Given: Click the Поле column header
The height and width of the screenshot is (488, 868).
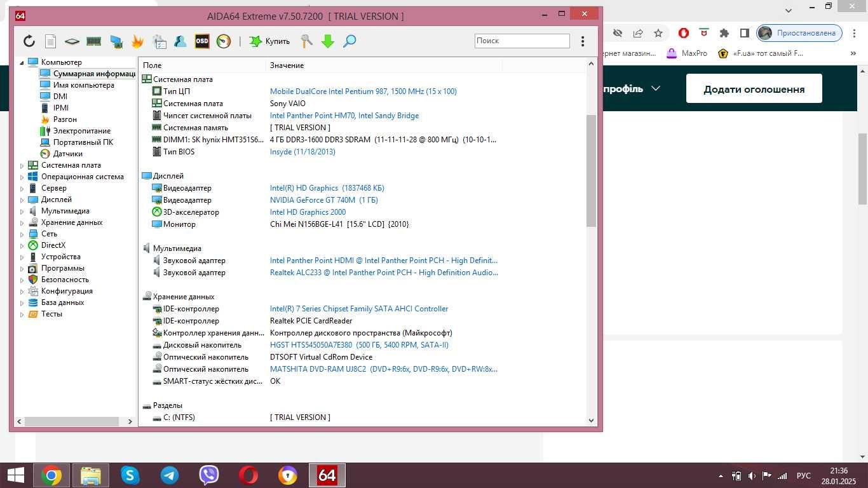Looking at the screenshot, I should click(x=202, y=65).
